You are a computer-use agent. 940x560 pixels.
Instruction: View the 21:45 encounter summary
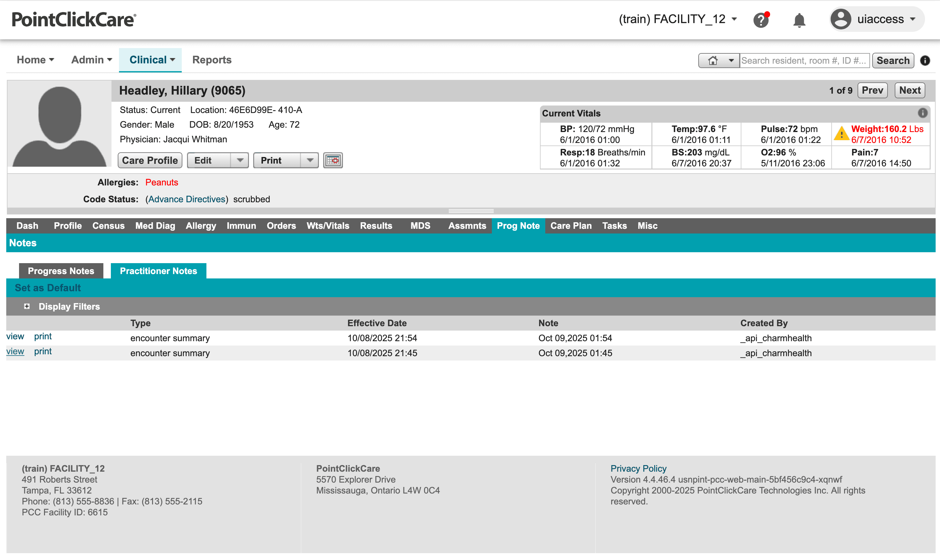tap(15, 351)
